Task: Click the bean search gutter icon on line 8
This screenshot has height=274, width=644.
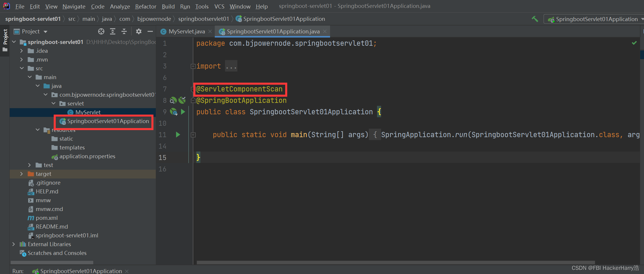Action: click(173, 100)
